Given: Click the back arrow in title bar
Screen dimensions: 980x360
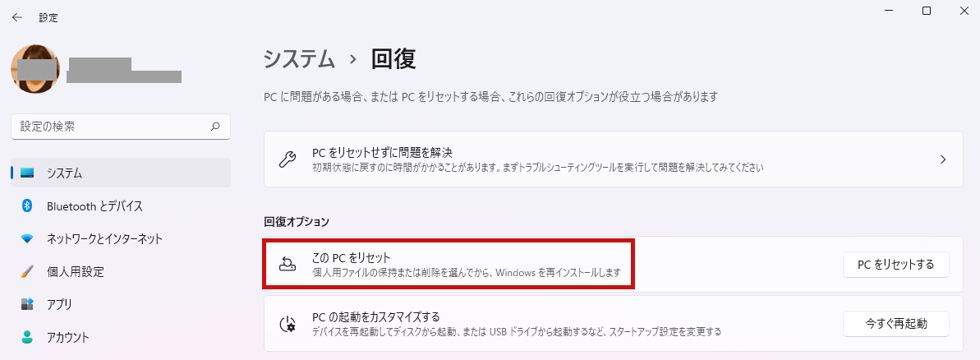Looking at the screenshot, I should tap(17, 18).
